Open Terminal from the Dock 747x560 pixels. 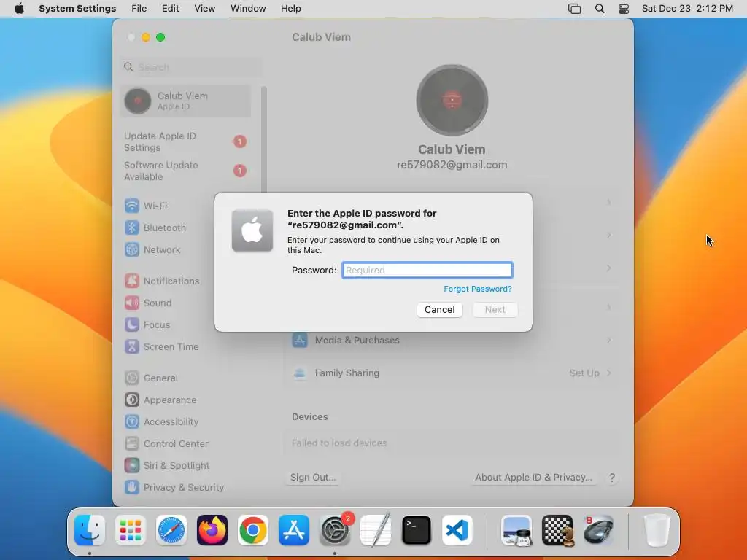tap(417, 530)
